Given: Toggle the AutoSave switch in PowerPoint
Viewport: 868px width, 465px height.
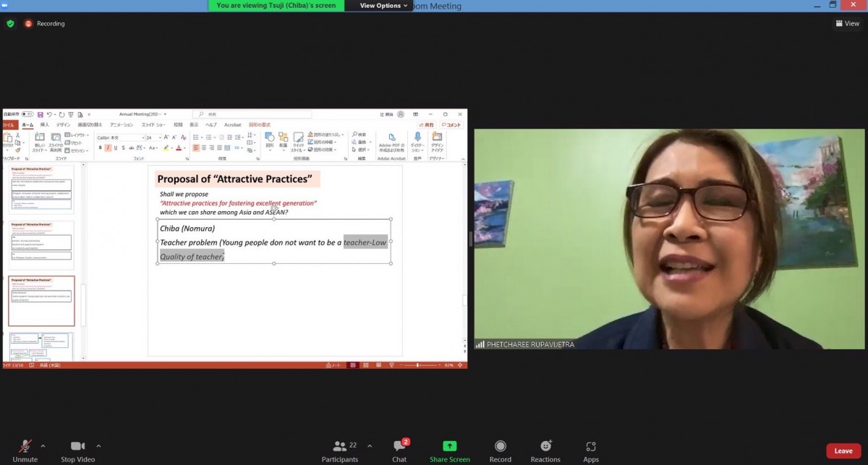Looking at the screenshot, I should pos(27,114).
